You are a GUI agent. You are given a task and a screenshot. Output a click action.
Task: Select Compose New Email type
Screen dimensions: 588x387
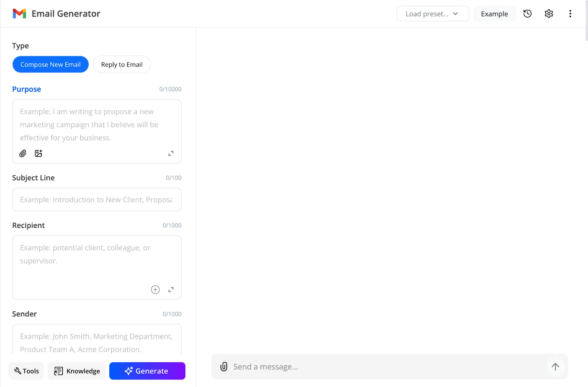tap(50, 64)
